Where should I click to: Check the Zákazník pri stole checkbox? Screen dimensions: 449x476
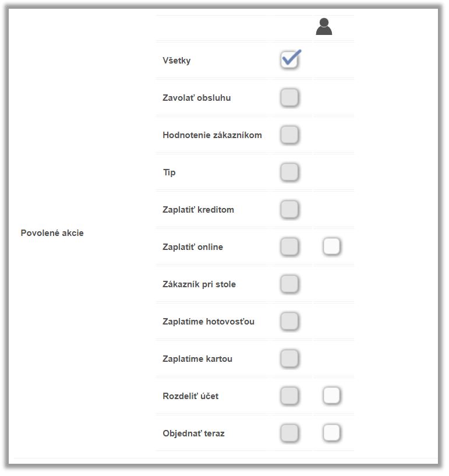coord(289,284)
